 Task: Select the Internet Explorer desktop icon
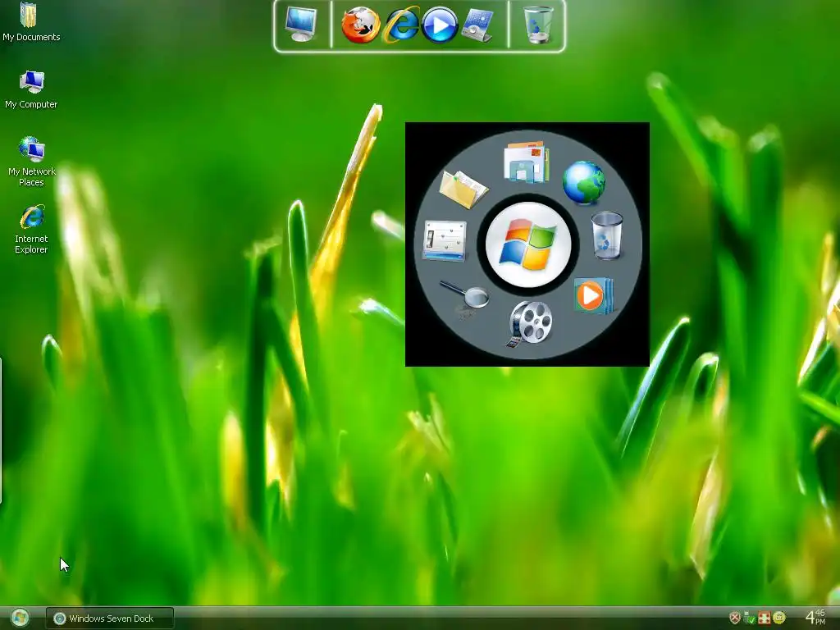tap(31, 229)
